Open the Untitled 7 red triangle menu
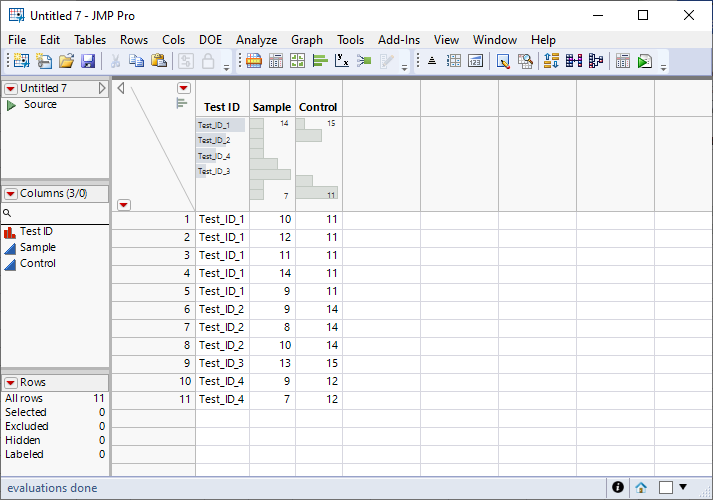713x500 pixels. tap(11, 88)
